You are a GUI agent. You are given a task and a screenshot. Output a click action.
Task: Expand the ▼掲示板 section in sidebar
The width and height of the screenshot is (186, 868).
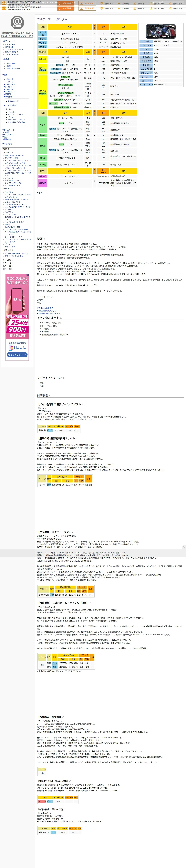click(6, 59)
